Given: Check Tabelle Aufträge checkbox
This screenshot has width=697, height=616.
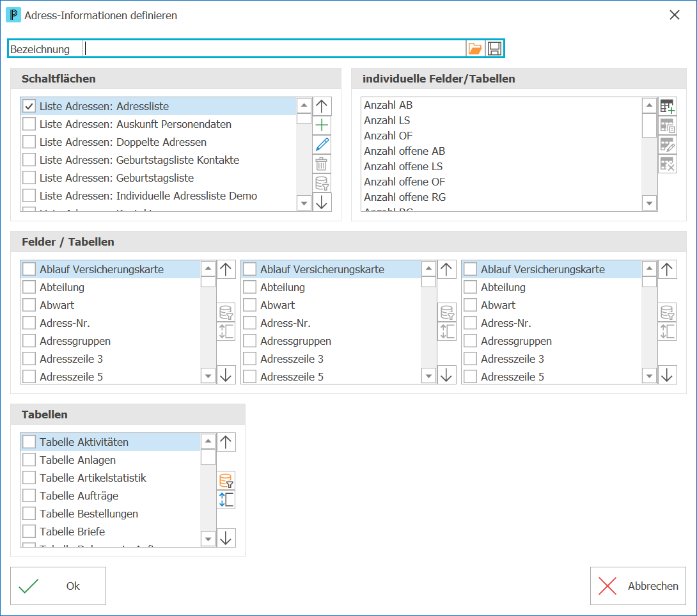Looking at the screenshot, I should point(29,496).
